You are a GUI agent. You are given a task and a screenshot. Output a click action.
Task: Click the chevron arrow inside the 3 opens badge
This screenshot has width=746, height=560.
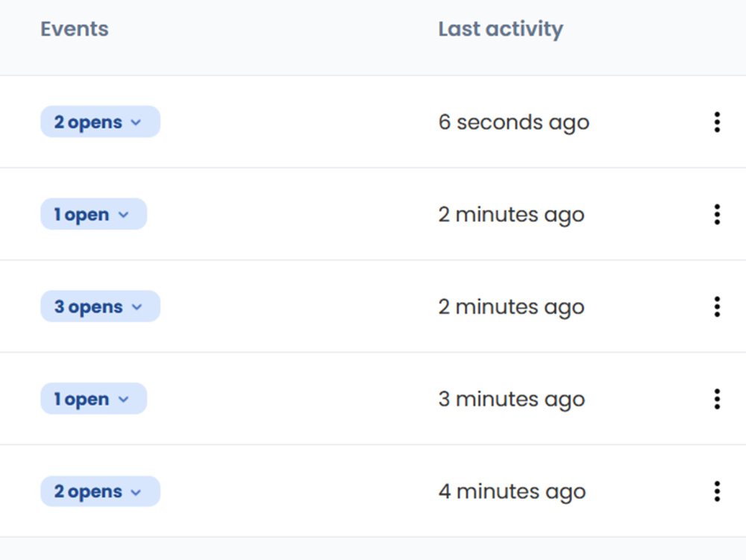[x=137, y=307]
